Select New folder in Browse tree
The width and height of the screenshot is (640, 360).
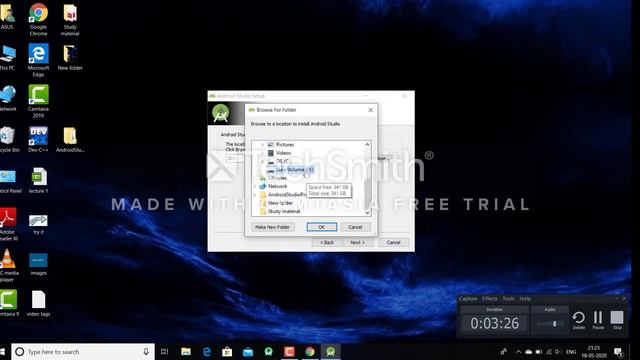point(277,203)
